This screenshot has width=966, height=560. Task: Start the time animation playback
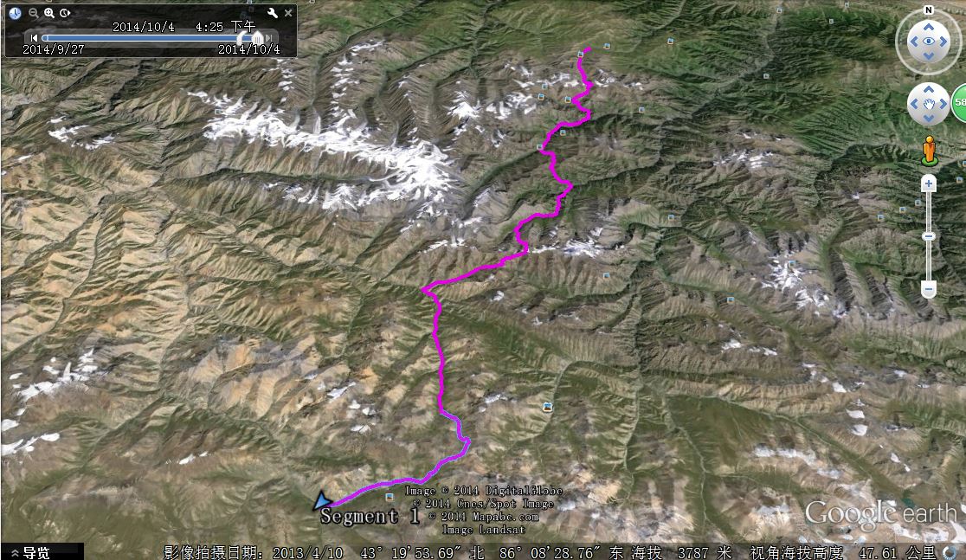point(65,13)
